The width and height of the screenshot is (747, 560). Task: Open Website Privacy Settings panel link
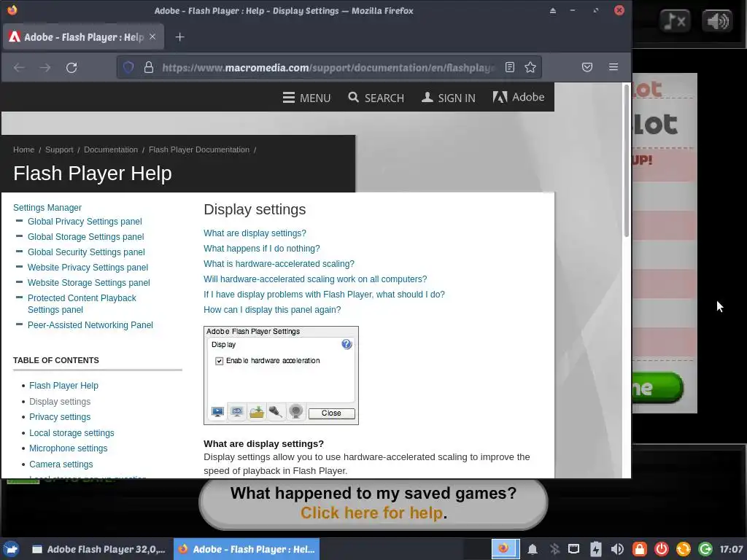pyautogui.click(x=88, y=267)
